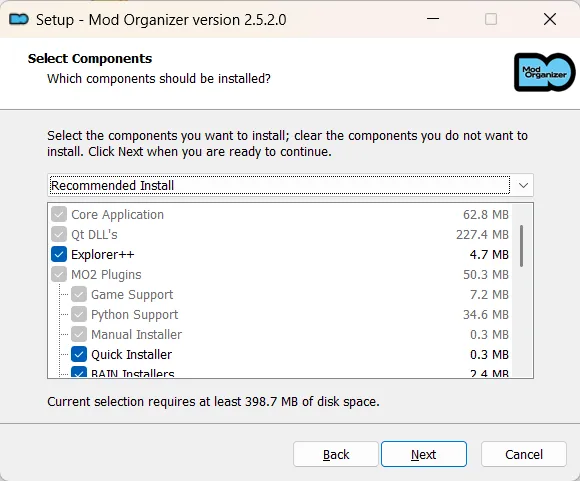Toggle the BAIN Installers checkbox
Viewport: 580px width, 481px height.
tap(79, 371)
